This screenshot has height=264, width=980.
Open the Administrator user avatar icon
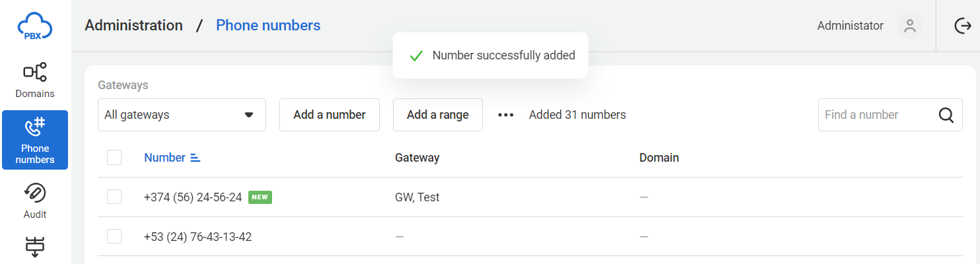tap(910, 26)
